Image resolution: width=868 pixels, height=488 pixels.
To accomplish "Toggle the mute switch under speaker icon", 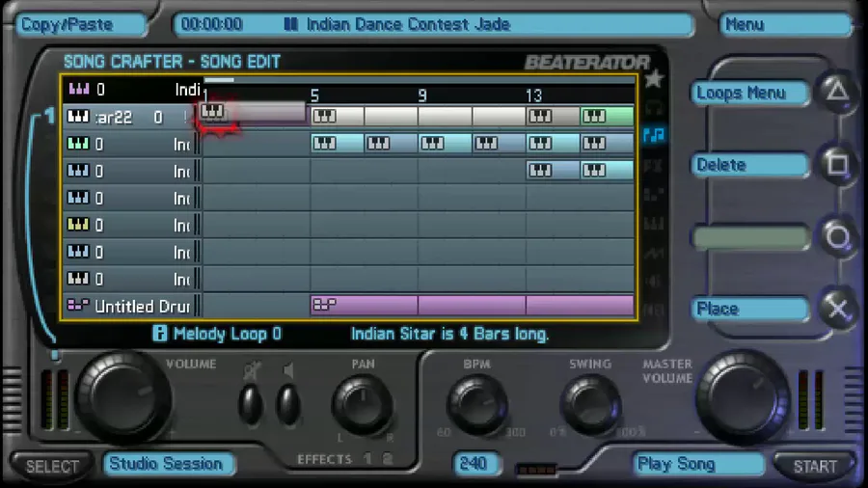I will point(287,405).
